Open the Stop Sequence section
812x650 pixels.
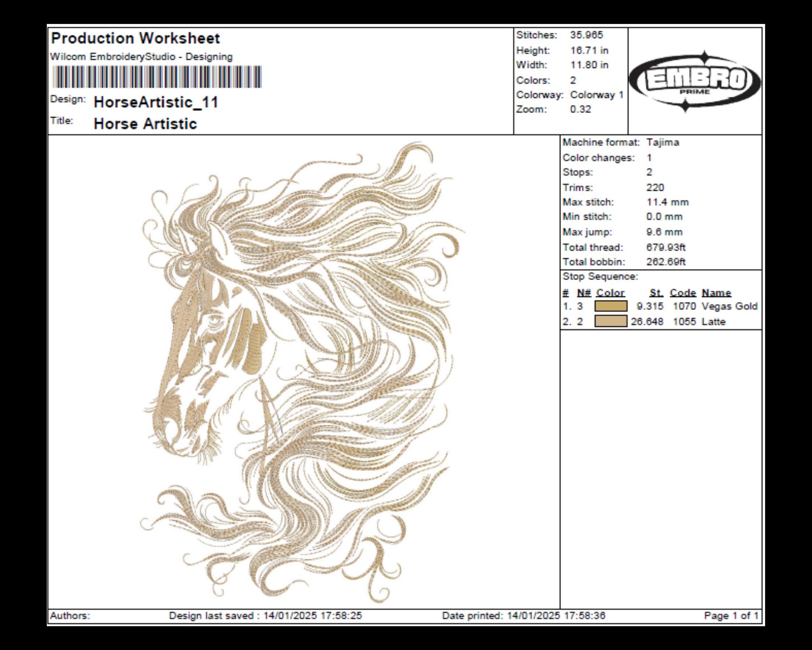[595, 277]
